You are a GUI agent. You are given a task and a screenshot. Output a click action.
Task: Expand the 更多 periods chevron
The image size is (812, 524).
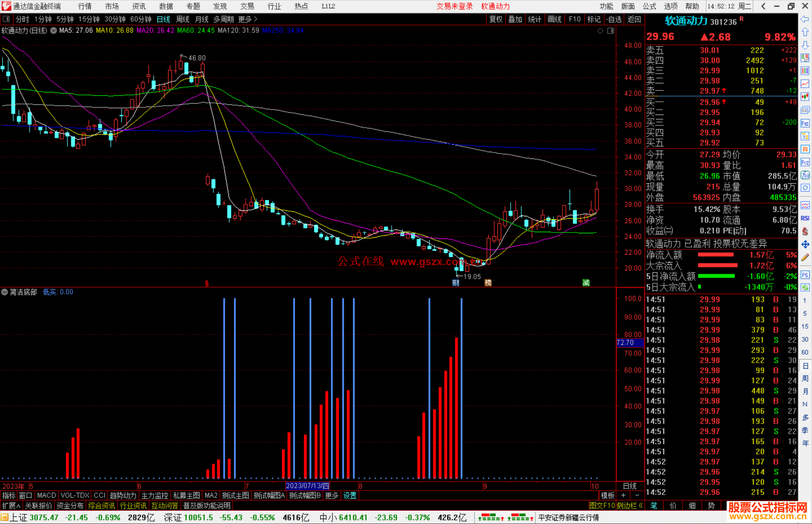256,19
